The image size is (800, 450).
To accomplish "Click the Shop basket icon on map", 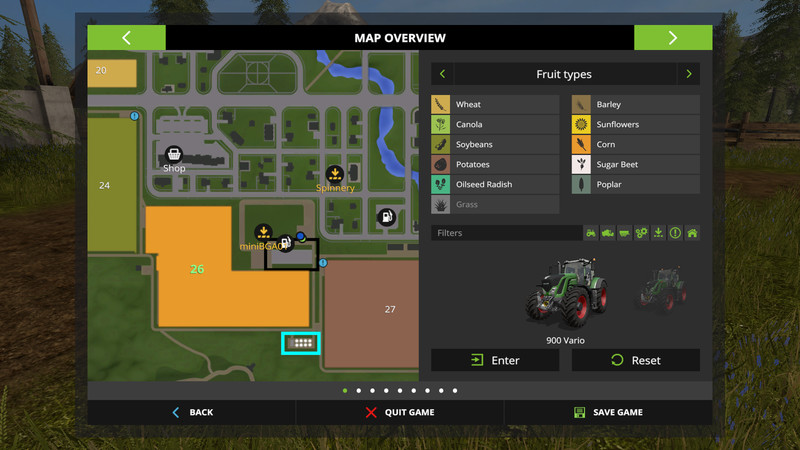I will coord(174,154).
